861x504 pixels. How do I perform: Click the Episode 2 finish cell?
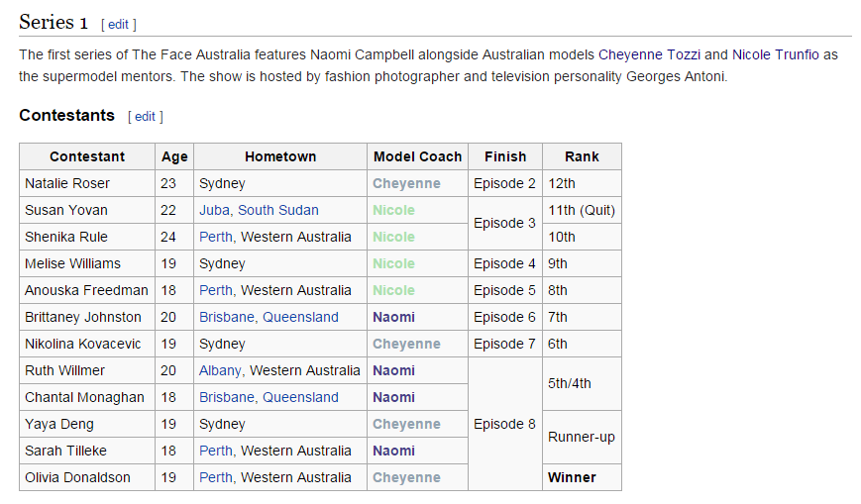(505, 183)
